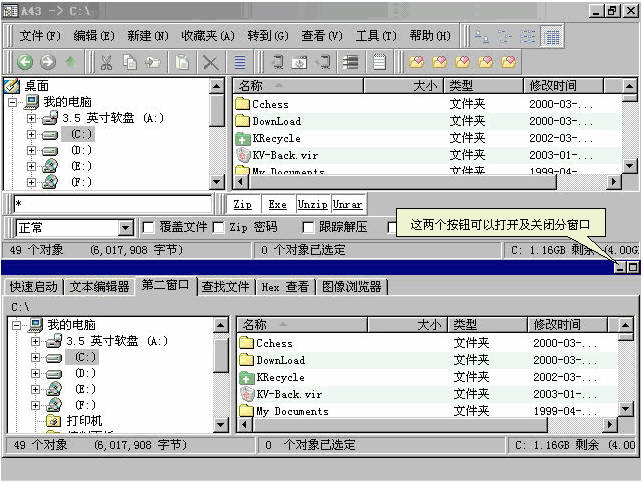
Task: Click the KRecycle green folder icon in upper list
Action: (243, 139)
